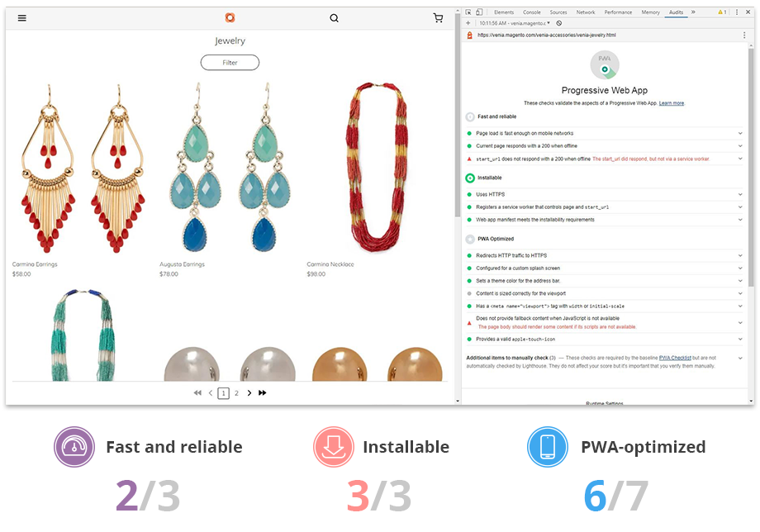Open the PWA Checklist link
This screenshot has width=760, height=532.
pos(675,358)
